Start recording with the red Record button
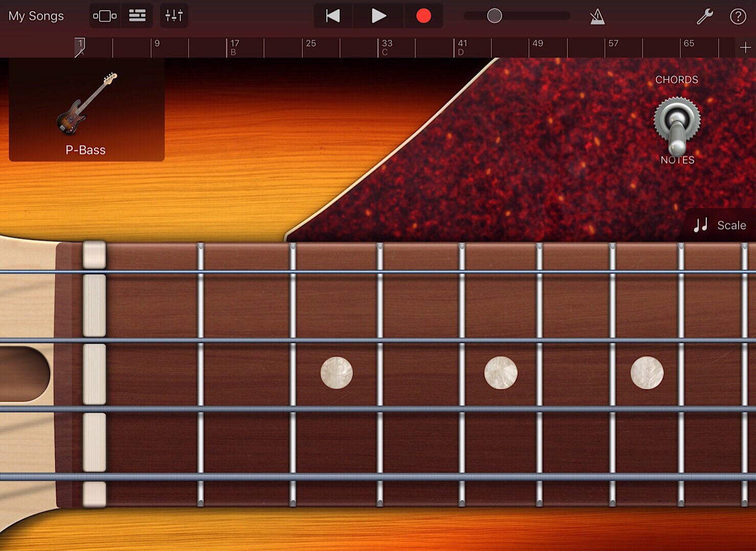 (x=423, y=16)
